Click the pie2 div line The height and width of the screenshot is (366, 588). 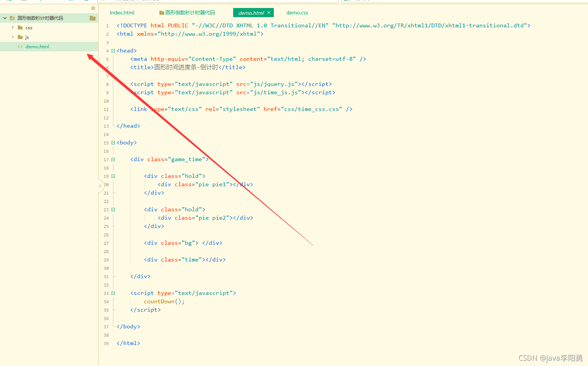click(x=205, y=218)
